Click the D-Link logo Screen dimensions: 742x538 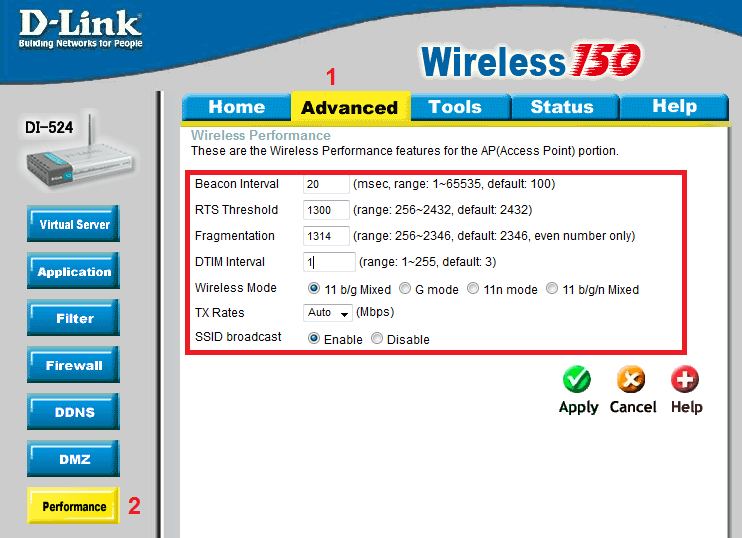[x=80, y=29]
